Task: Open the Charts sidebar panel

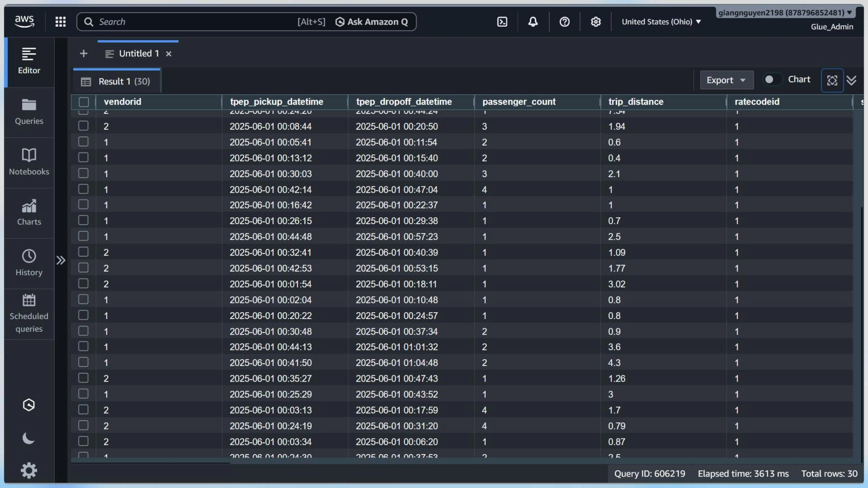Action: coord(29,213)
